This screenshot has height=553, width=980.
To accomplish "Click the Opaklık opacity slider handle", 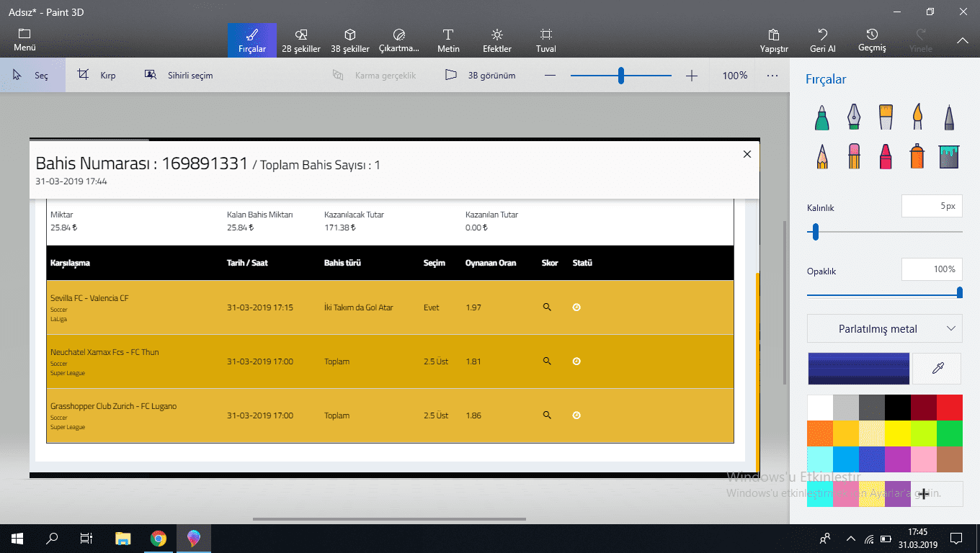I will (960, 292).
